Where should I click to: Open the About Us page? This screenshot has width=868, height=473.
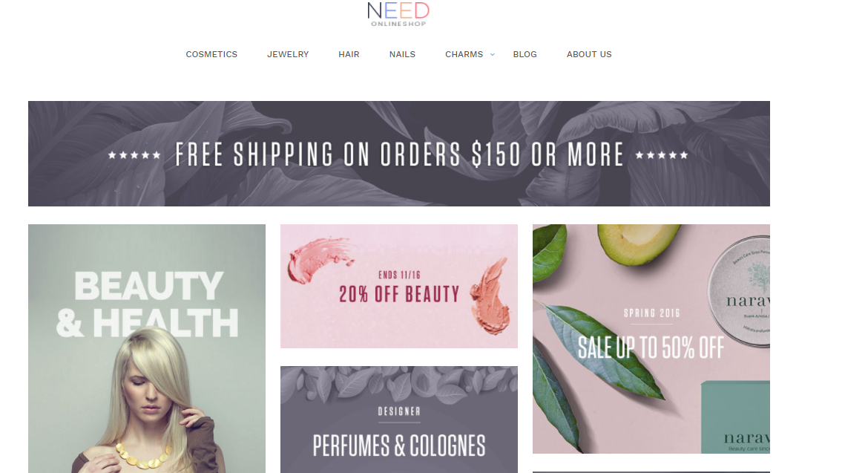pyautogui.click(x=589, y=54)
